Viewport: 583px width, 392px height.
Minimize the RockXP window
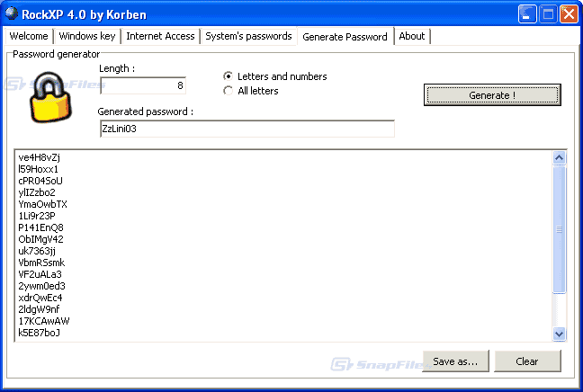527,14
